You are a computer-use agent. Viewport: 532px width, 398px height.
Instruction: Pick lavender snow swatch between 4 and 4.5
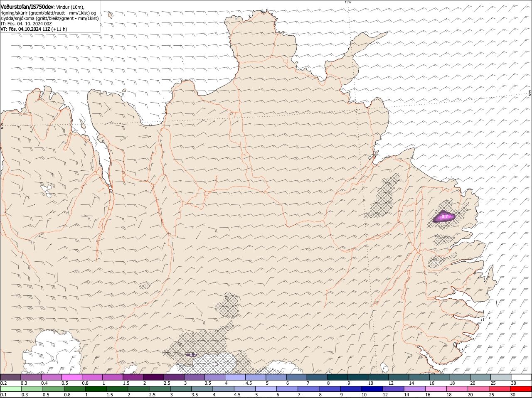click(235, 377)
